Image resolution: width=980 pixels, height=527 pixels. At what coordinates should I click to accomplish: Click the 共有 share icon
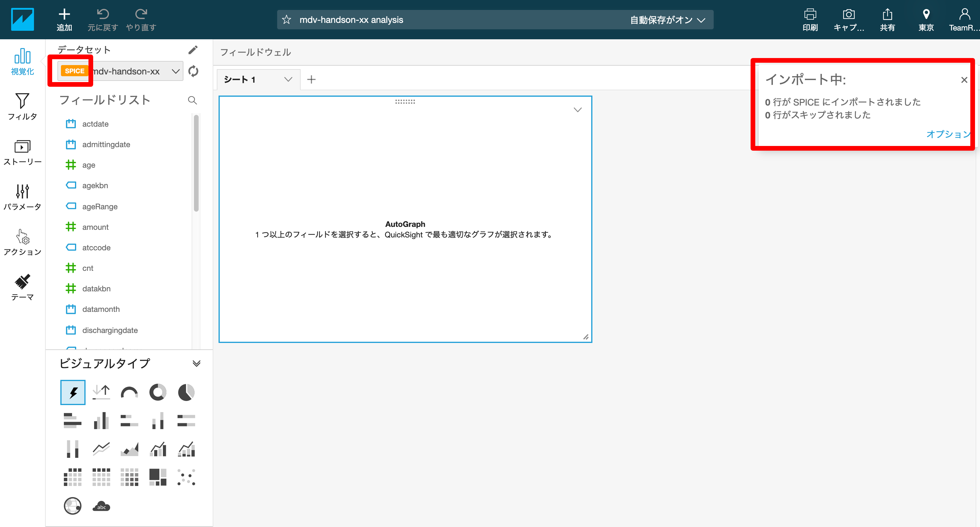887,14
